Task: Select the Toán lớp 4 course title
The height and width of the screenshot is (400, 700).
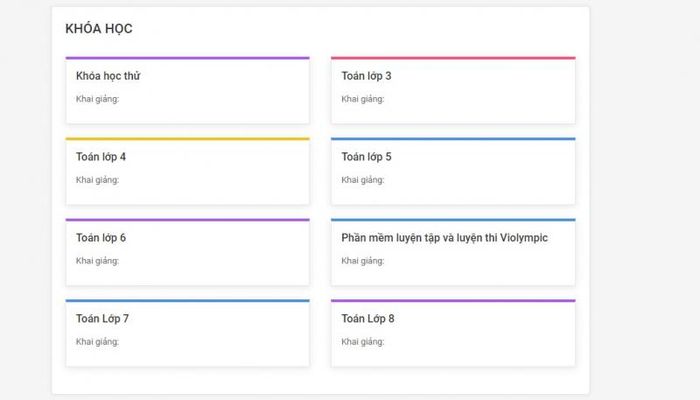Action: (101, 157)
